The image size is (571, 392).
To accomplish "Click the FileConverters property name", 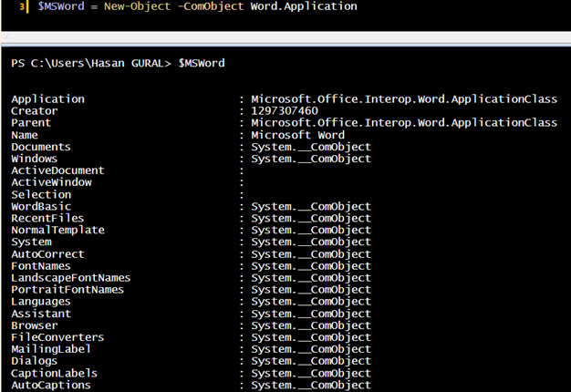I will [57, 337].
